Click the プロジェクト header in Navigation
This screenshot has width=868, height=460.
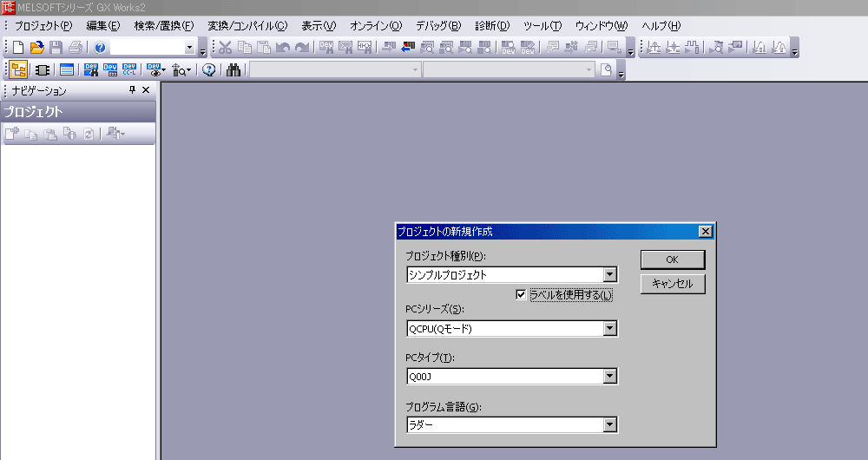pos(77,112)
